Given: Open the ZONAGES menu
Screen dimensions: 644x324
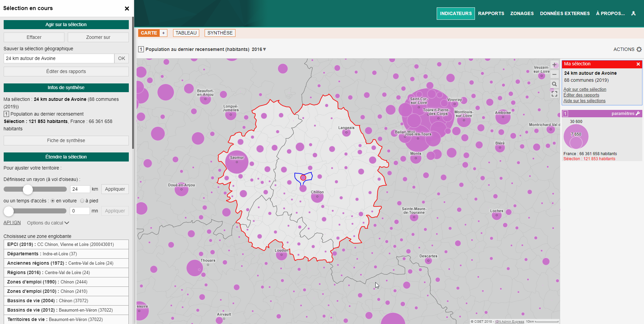Looking at the screenshot, I should click(x=522, y=13).
